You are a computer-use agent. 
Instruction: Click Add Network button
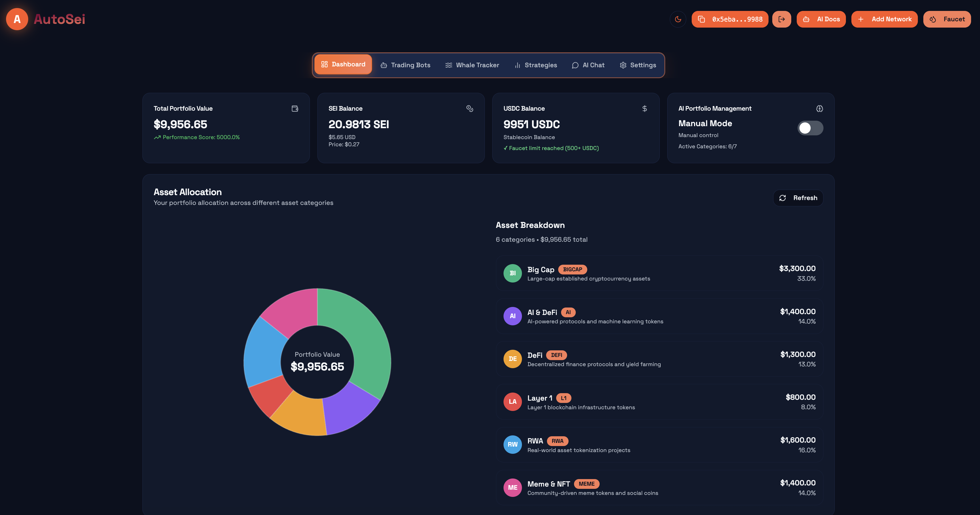[884, 19]
